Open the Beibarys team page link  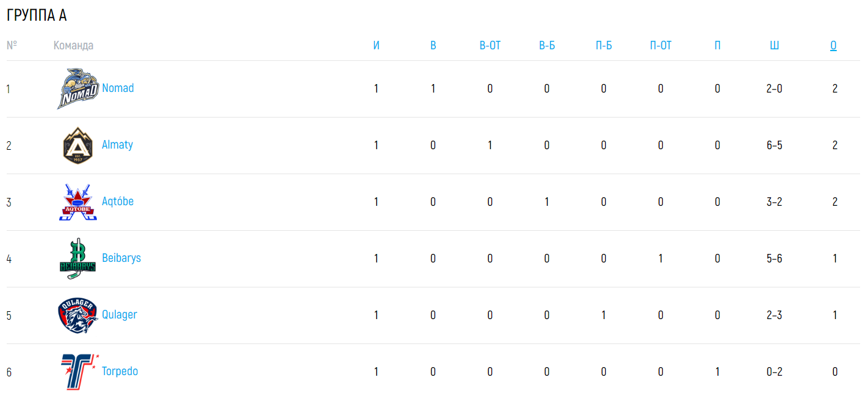click(x=121, y=258)
